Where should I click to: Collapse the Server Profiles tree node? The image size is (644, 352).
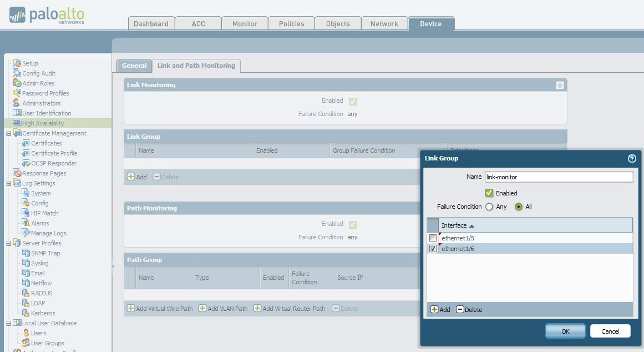(x=8, y=243)
